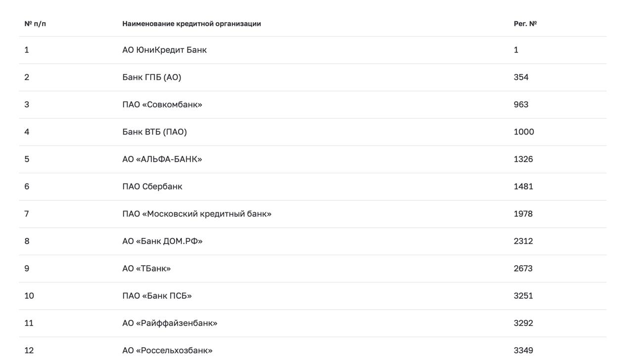Select АО «АЛЬФА-БАНК» in the table
The height and width of the screenshot is (364, 633).
[x=162, y=159]
